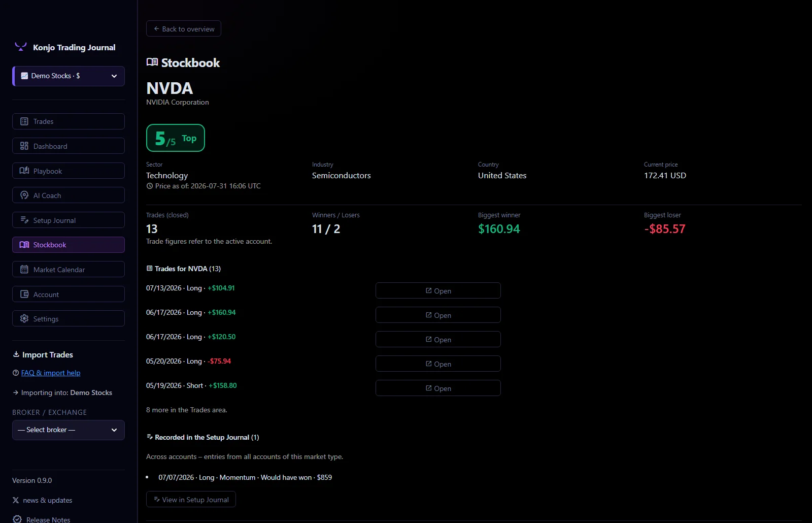Click the Settings gear icon

[24, 319]
